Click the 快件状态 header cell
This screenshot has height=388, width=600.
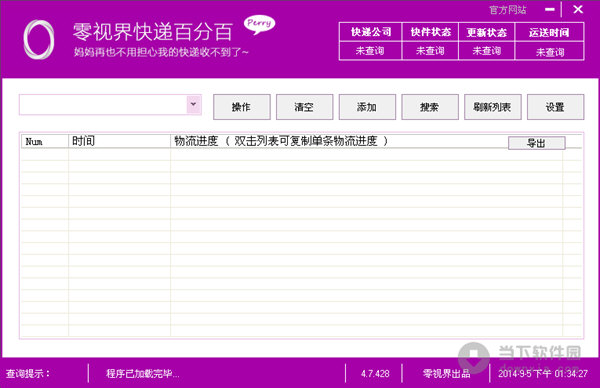pyautogui.click(x=430, y=32)
